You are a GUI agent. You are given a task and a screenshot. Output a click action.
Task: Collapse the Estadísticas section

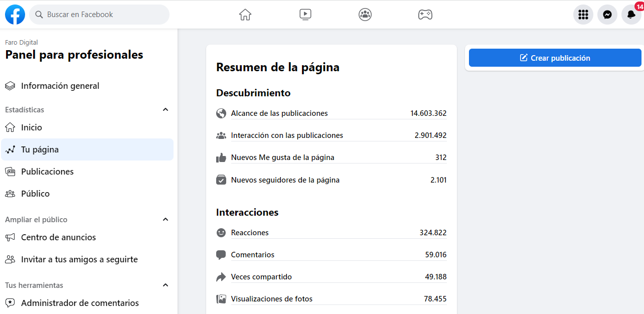[x=166, y=110]
